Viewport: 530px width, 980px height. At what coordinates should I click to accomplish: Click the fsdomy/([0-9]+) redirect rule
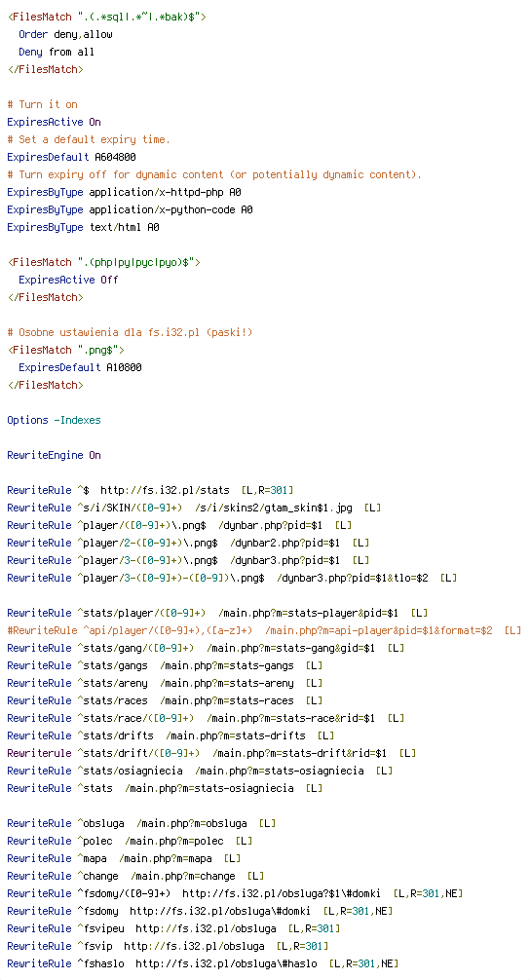pos(236,893)
